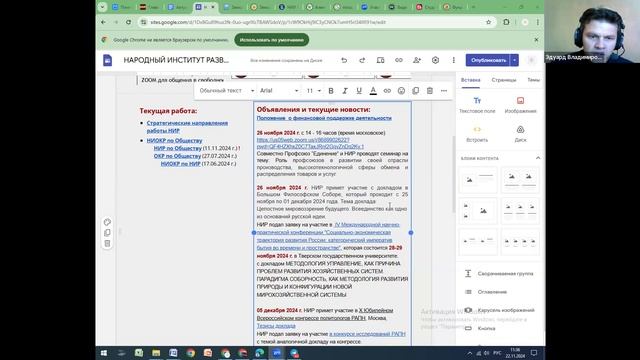Viewport: 640px width, 360px height.
Task: Open section background palette icon
Action: point(107,222)
